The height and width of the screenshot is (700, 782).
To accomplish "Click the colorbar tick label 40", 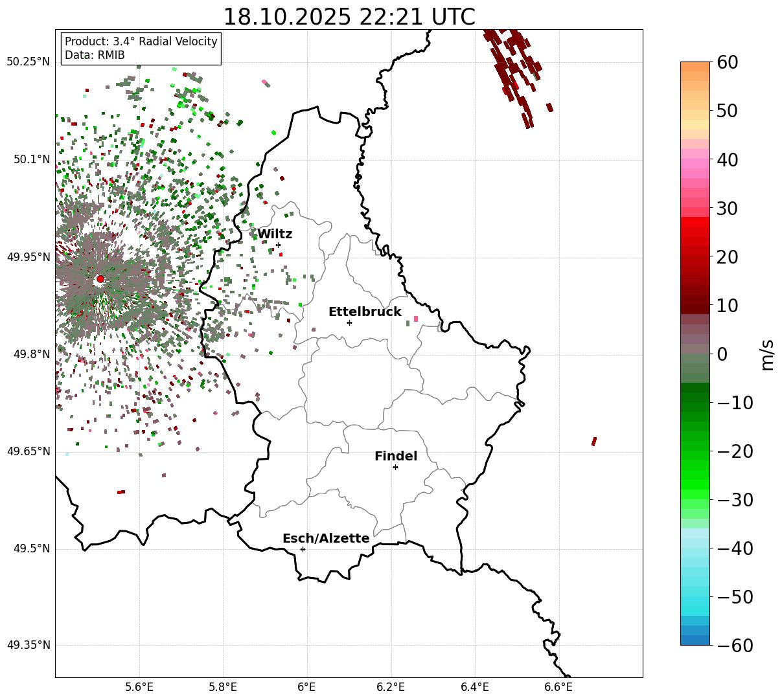I will click(x=729, y=159).
